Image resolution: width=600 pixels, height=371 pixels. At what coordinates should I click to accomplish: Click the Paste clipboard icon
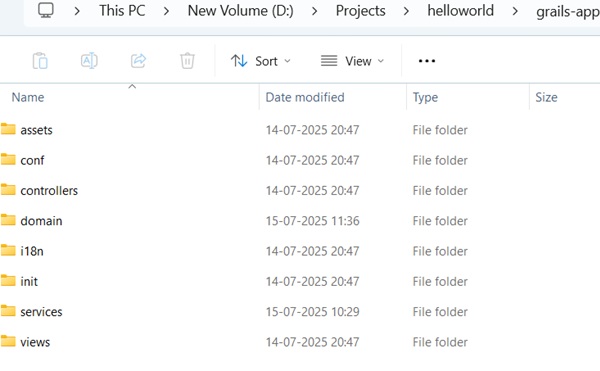coord(40,61)
